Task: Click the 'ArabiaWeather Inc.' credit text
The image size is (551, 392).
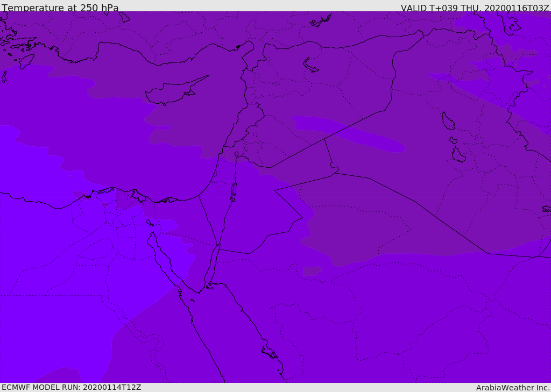Action: [513, 388]
